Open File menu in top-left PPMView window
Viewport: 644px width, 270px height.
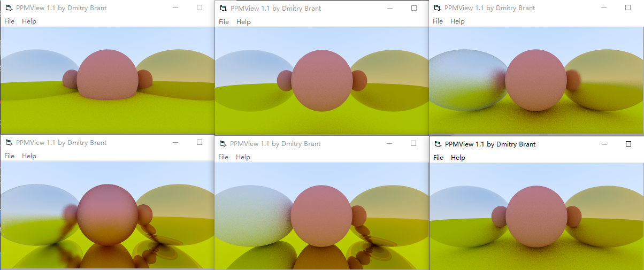point(10,21)
